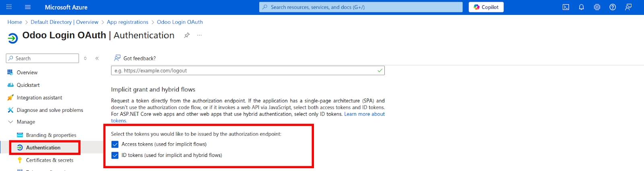Click the Quickstart cloud icon
The image size is (644, 171).
(x=10, y=85)
